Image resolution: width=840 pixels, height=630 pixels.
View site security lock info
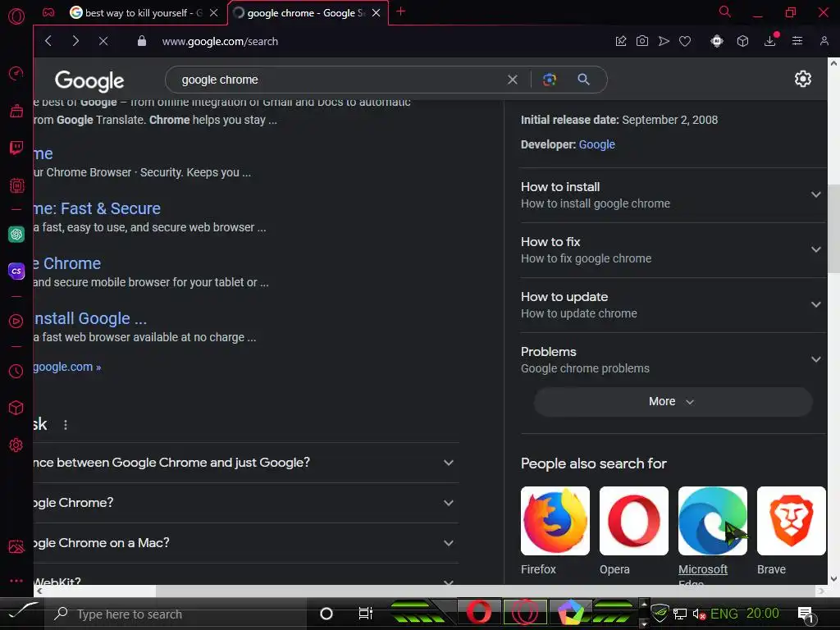pyautogui.click(x=141, y=41)
